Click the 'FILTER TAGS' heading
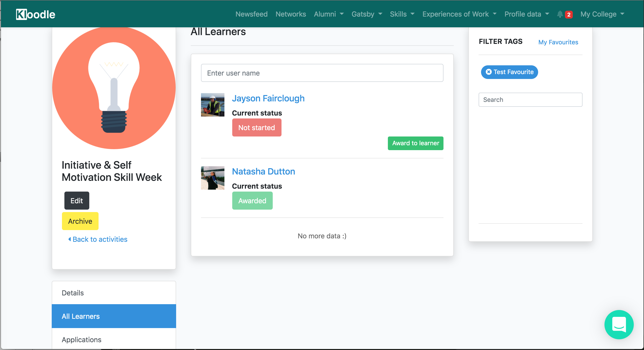Screen dimensions: 644x350 [501, 41]
